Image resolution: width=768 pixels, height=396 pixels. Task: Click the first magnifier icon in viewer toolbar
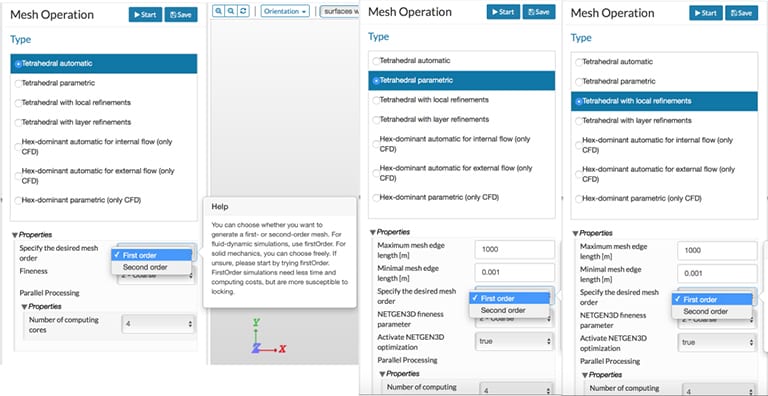click(219, 11)
